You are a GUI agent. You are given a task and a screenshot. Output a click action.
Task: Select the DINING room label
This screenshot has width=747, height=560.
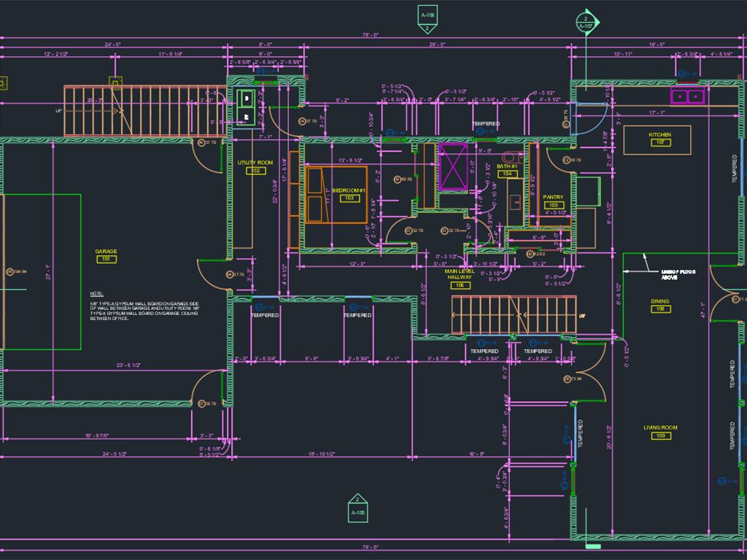[x=660, y=301]
